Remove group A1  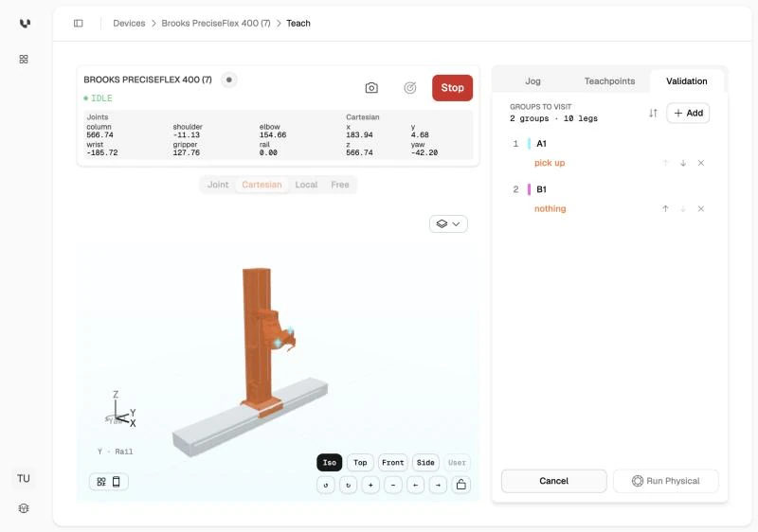tap(701, 163)
